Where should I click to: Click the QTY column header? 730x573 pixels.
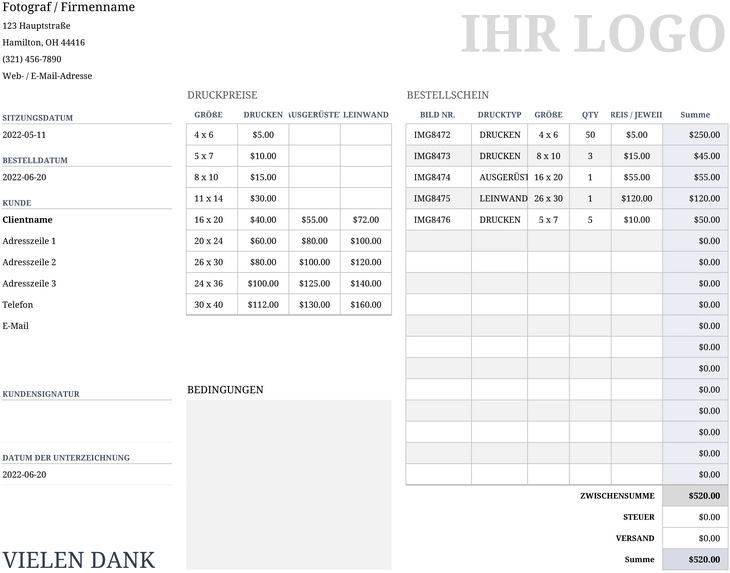(x=590, y=115)
